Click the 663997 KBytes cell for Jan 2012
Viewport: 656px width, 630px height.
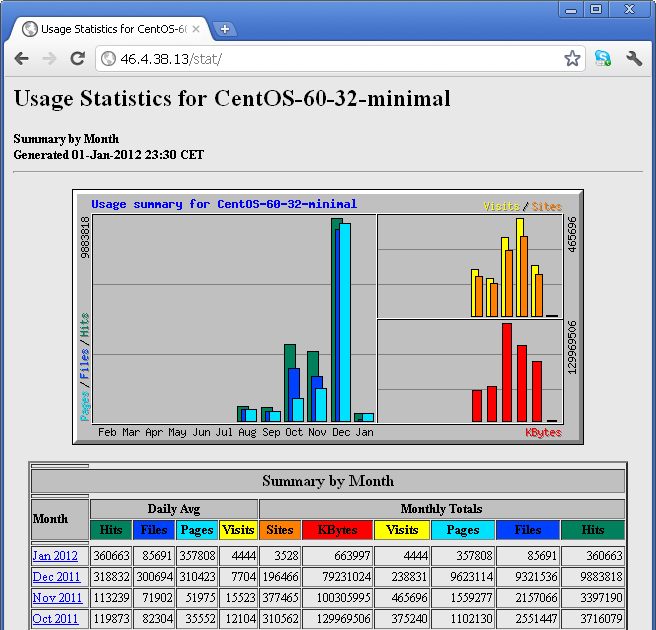pyautogui.click(x=337, y=556)
